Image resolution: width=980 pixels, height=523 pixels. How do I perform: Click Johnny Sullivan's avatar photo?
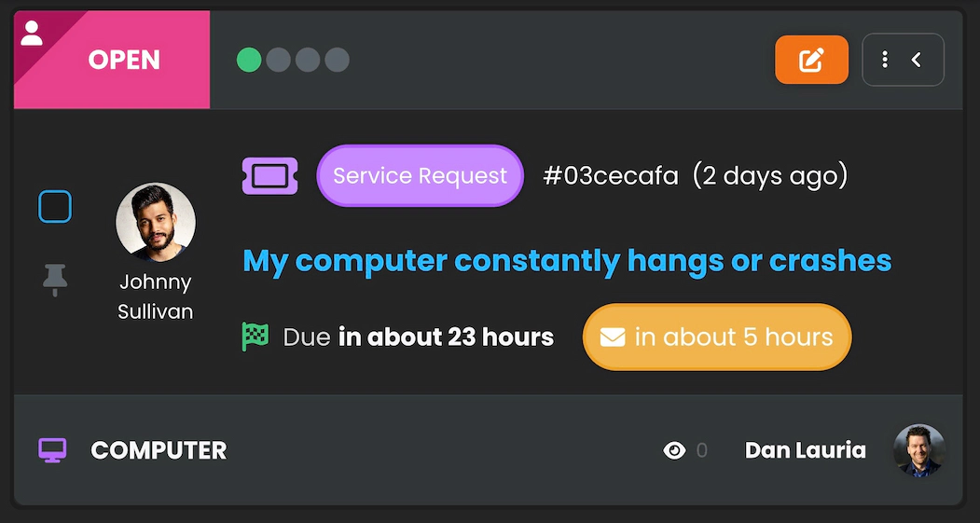(156, 223)
